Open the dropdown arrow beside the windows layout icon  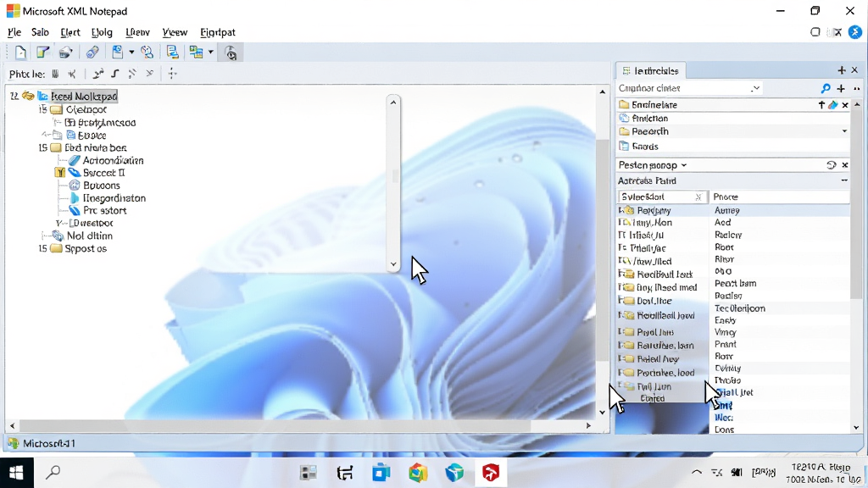tap(211, 53)
